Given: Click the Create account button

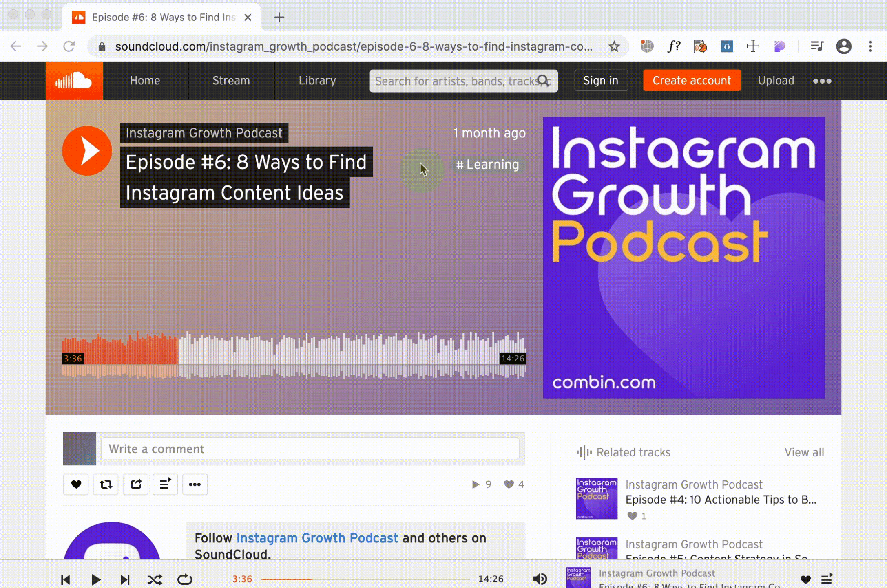Looking at the screenshot, I should point(691,80).
